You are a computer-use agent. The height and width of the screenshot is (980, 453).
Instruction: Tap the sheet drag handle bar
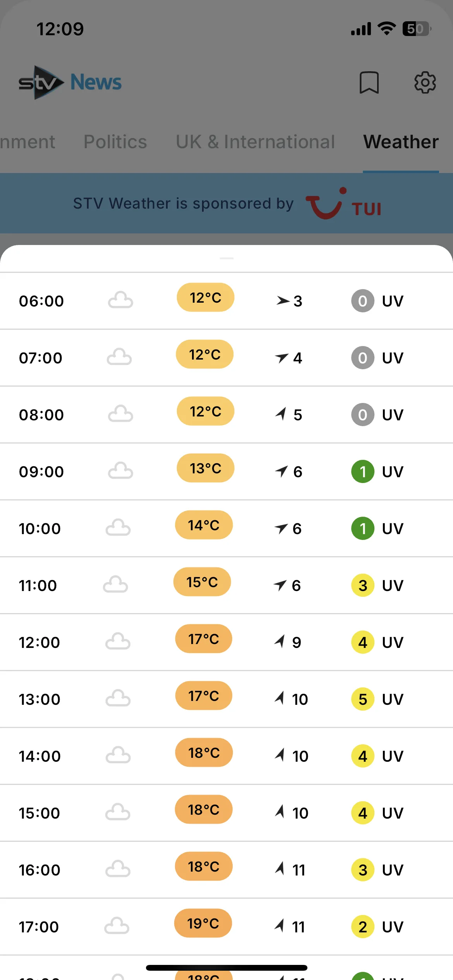(x=226, y=258)
